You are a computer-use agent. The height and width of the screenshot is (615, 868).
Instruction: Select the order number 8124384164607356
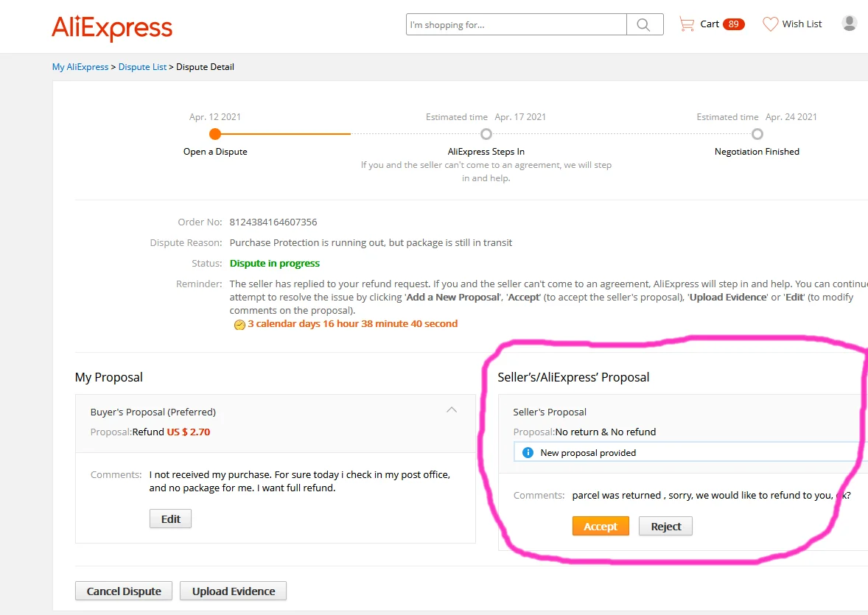pyautogui.click(x=273, y=222)
